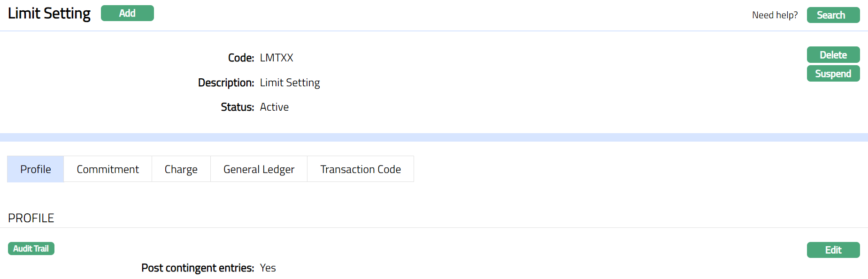868x279 pixels.
Task: Click the Add button beside the title
Action: click(127, 13)
